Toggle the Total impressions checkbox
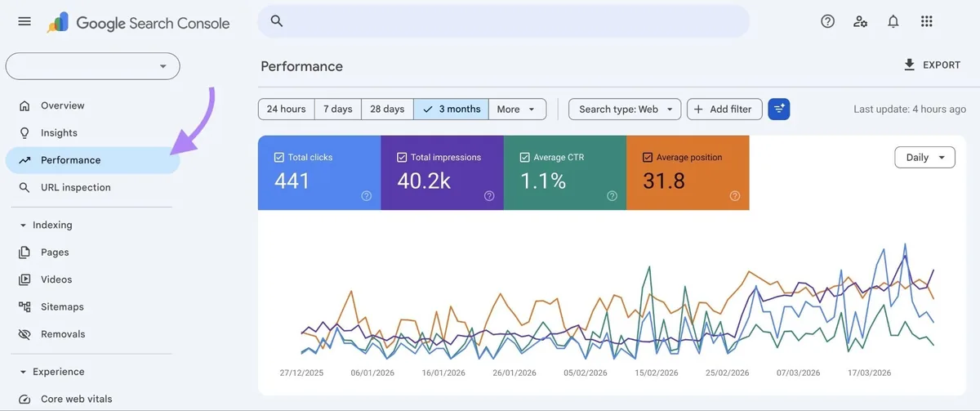The width and height of the screenshot is (980, 411). [x=402, y=157]
